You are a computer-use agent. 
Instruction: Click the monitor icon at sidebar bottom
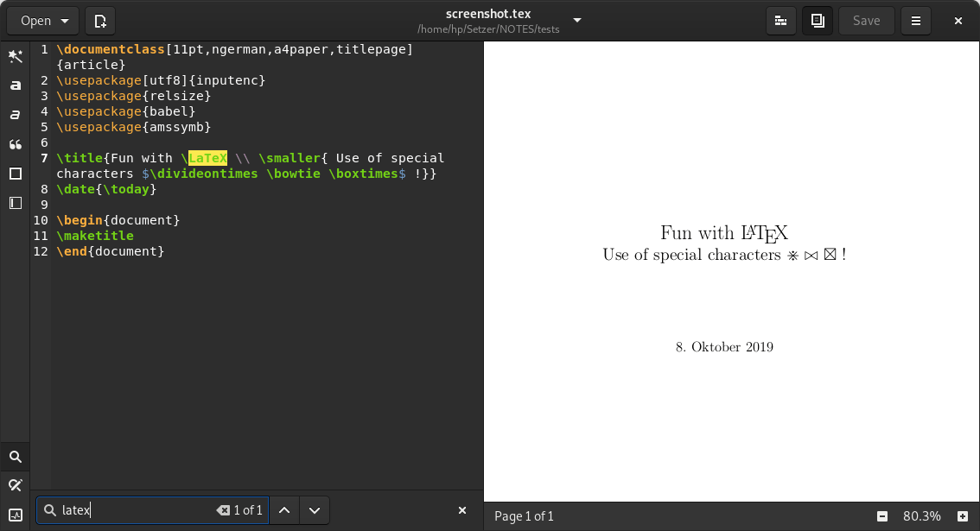click(x=15, y=515)
